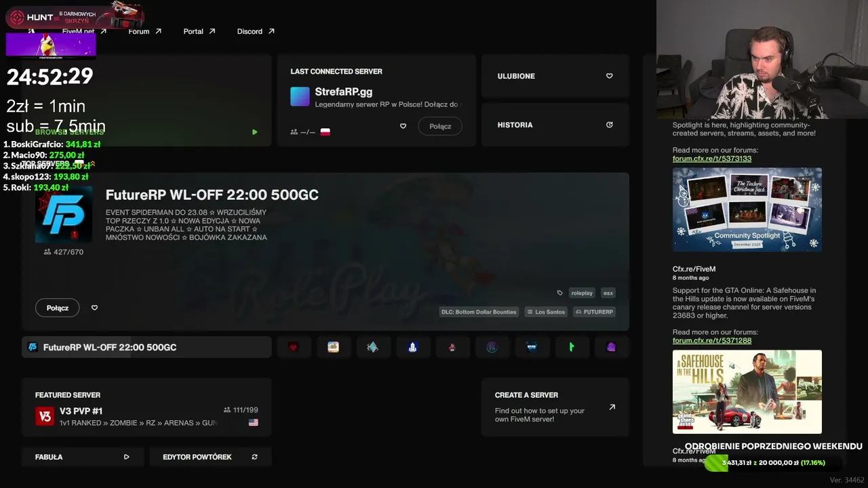Click the StrefaRP.gg server logo
This screenshot has width=868, height=488.
pos(300,96)
